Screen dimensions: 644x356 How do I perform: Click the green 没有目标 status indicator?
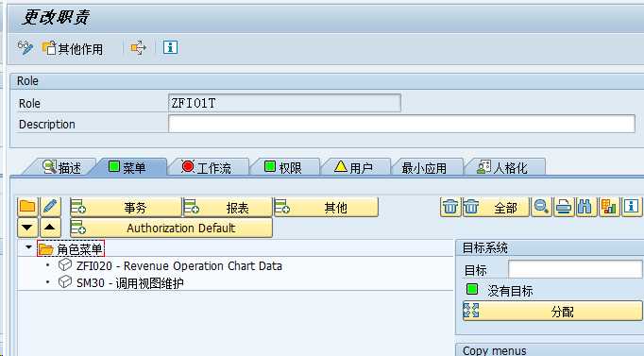click(x=472, y=289)
